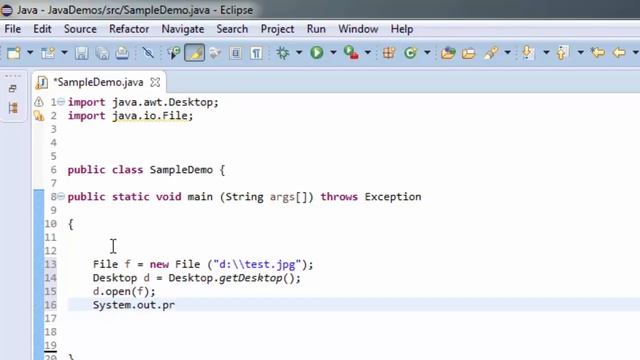The width and height of the screenshot is (640, 360).
Task: Click the Toggle Breadcrumb icon
Action: [x=173, y=53]
